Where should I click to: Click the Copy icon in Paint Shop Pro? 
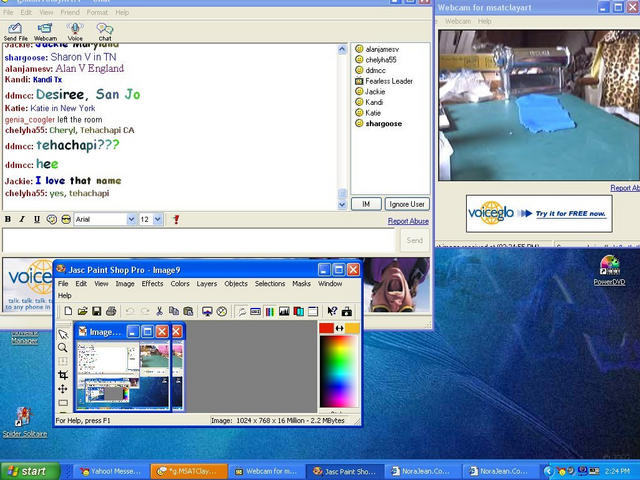click(x=174, y=311)
